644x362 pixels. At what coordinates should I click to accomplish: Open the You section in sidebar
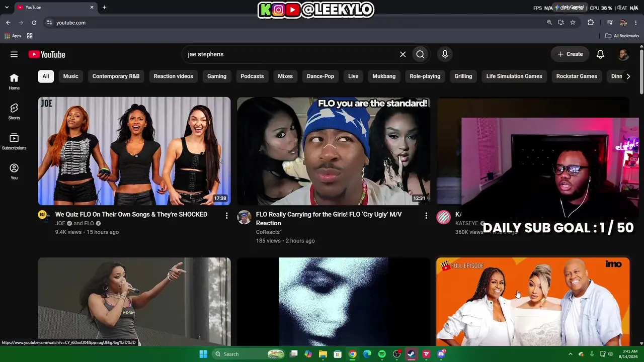(x=14, y=171)
